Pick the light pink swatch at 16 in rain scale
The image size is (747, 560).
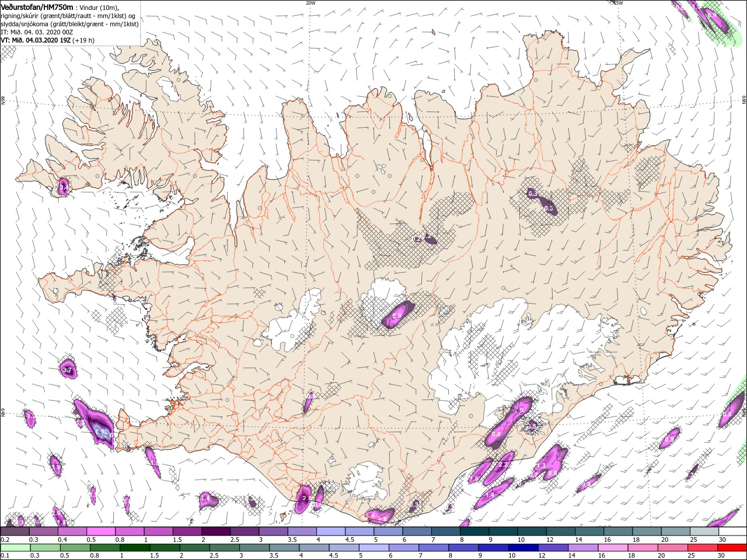612,548
